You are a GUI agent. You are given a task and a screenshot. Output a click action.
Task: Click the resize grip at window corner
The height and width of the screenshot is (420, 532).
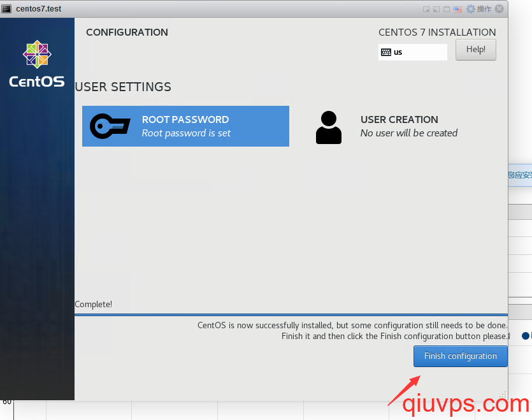pyautogui.click(x=504, y=396)
